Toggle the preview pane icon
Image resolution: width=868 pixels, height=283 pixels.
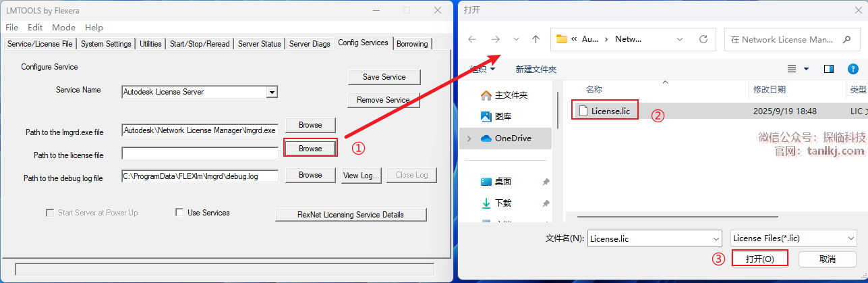pyautogui.click(x=829, y=69)
